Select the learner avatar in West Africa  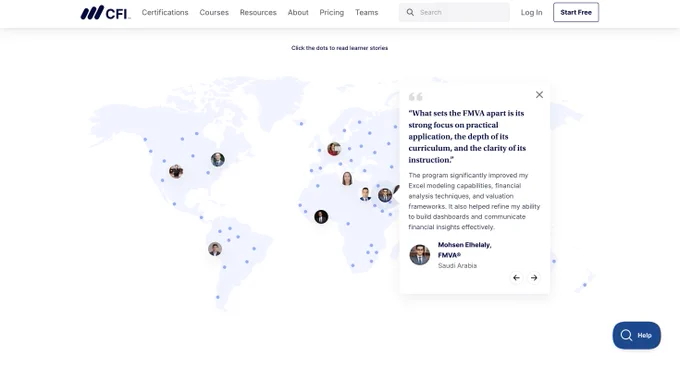(x=321, y=216)
